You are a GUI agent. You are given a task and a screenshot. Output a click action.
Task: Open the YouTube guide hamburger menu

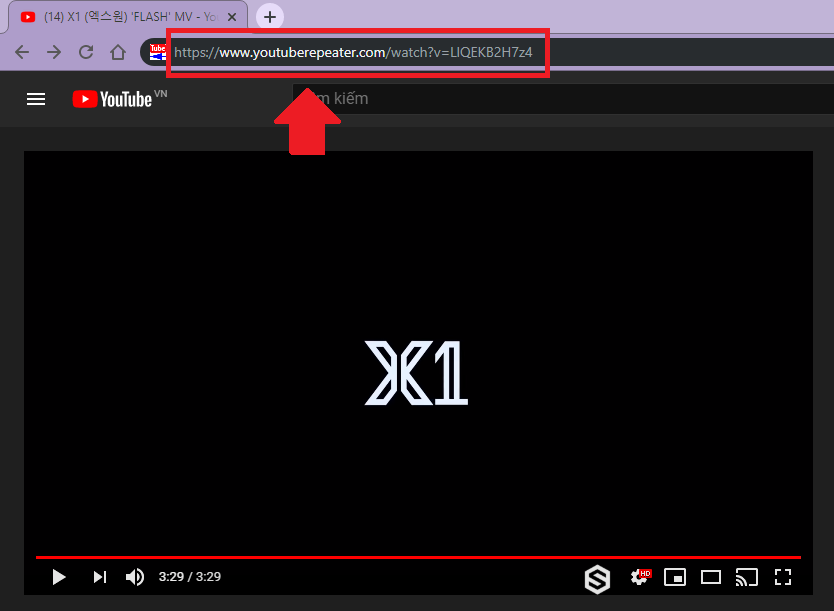pyautogui.click(x=36, y=98)
